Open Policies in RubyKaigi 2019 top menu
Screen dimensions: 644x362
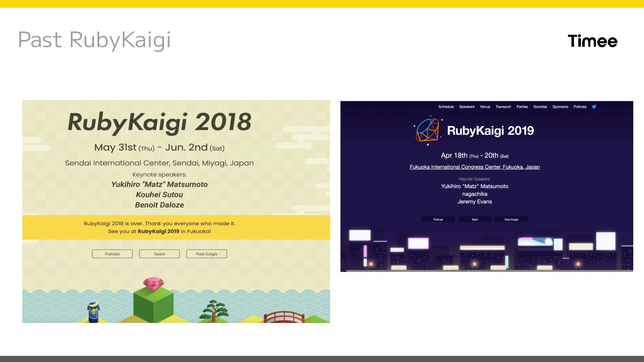click(x=580, y=107)
